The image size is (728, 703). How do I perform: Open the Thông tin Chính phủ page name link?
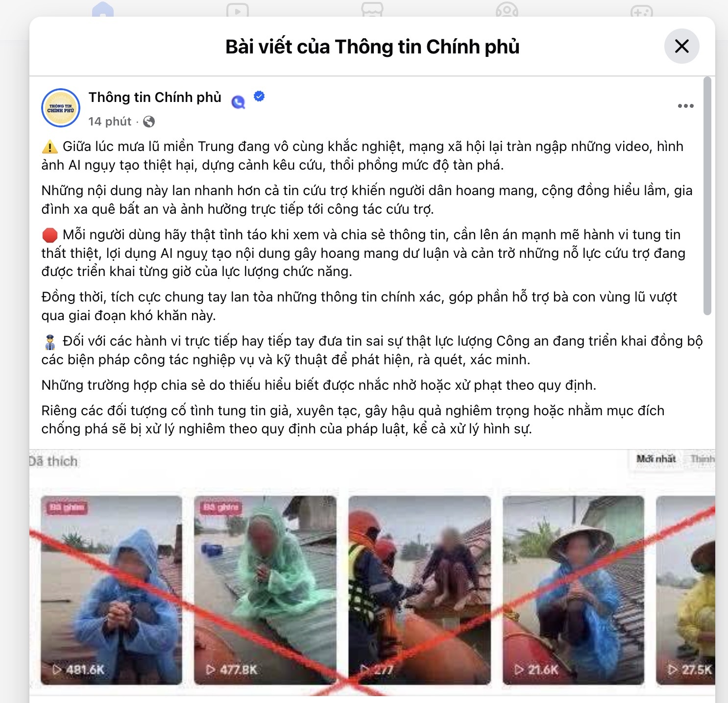pos(155,97)
